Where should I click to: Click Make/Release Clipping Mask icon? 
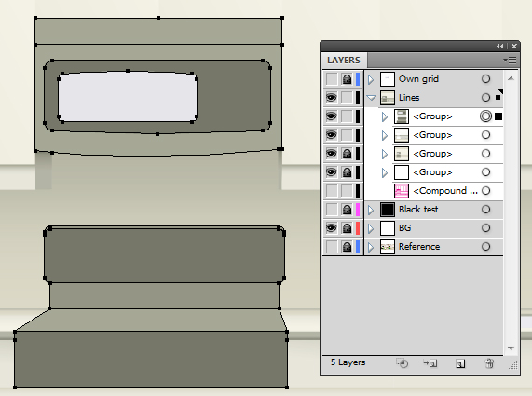(x=402, y=363)
